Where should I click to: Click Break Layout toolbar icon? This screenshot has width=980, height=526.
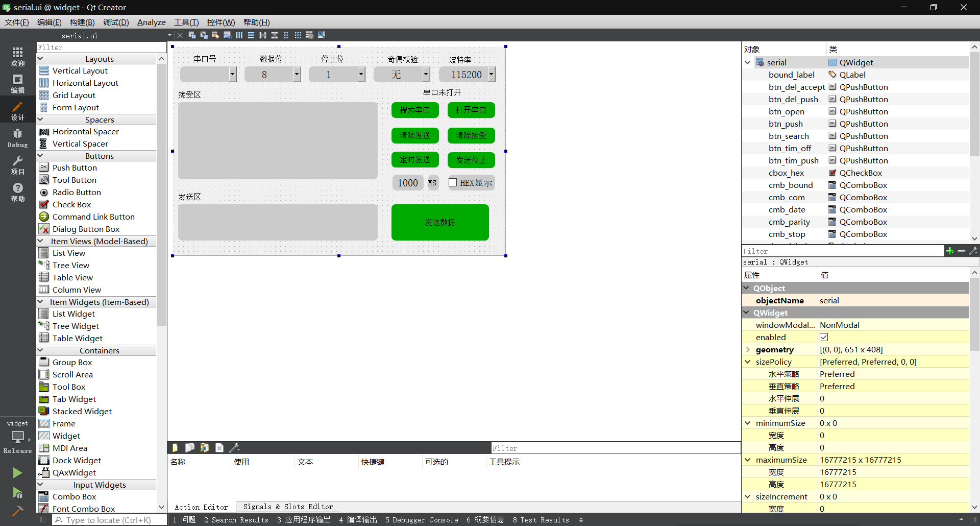[309, 35]
